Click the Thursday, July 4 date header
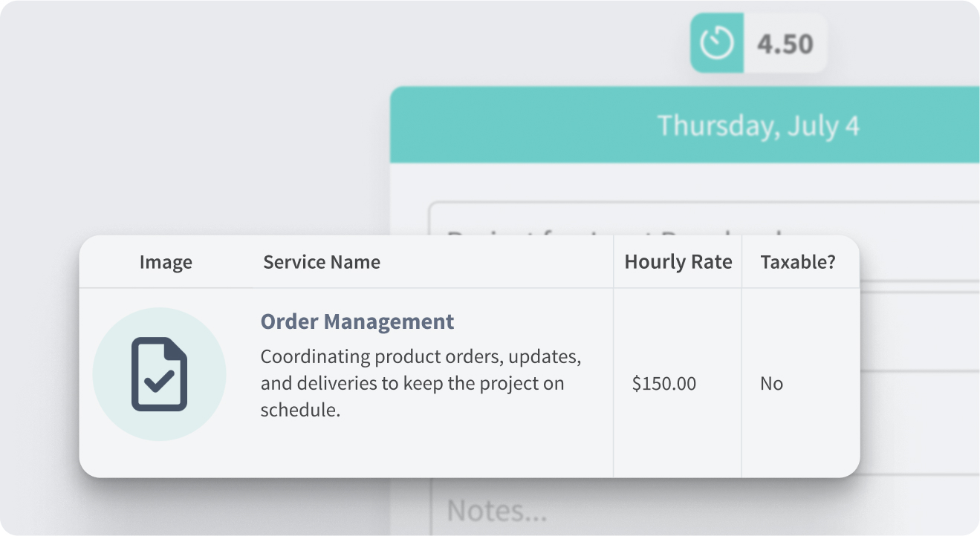This screenshot has width=980, height=536. point(758,125)
